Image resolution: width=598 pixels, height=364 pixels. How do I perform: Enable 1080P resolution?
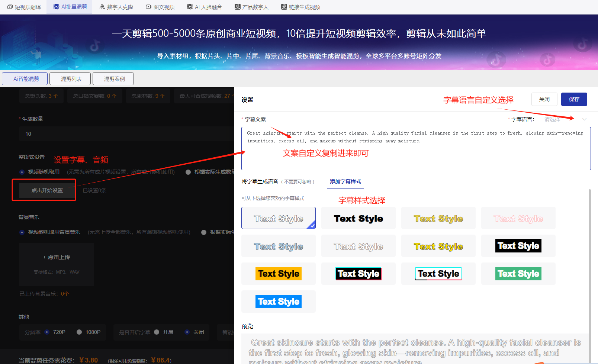tap(78, 332)
